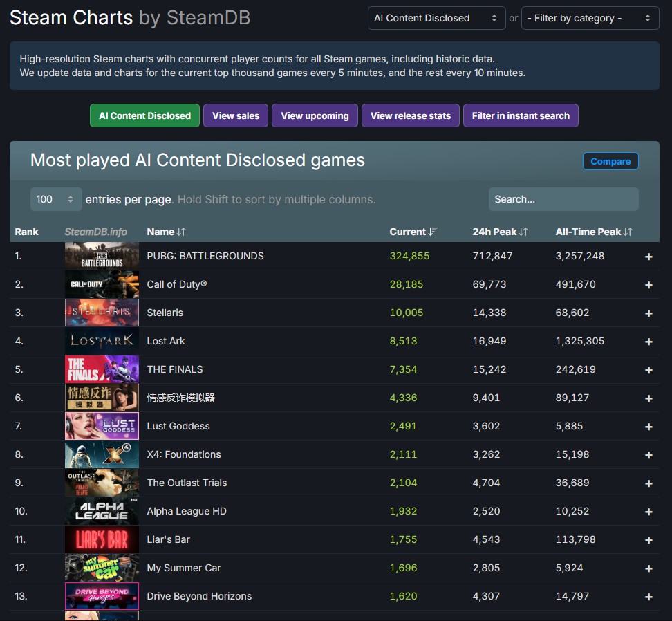
Task: Open the Lust Goddess name link
Action: 178,426
